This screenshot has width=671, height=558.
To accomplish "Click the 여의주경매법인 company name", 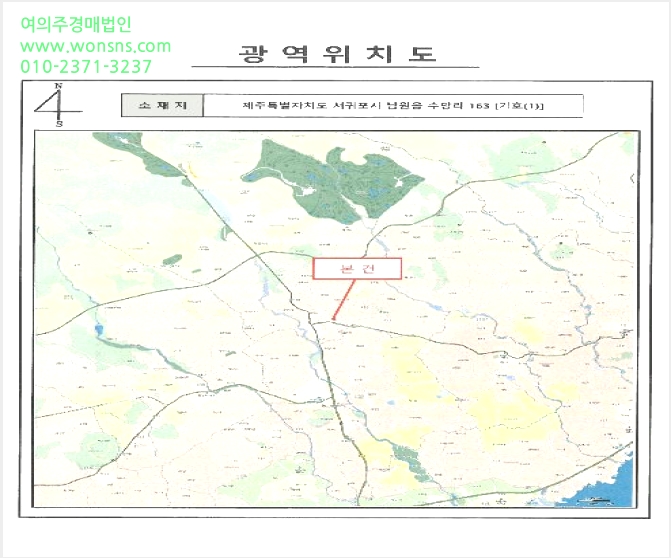I will click(76, 24).
